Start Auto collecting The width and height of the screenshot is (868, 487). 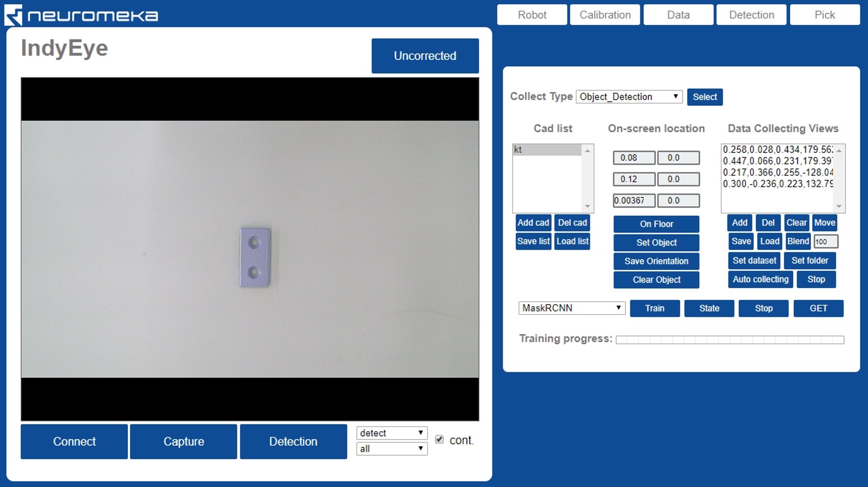click(x=761, y=279)
